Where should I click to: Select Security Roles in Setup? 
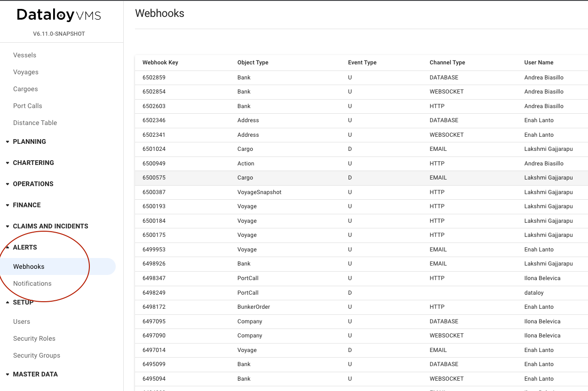(34, 338)
